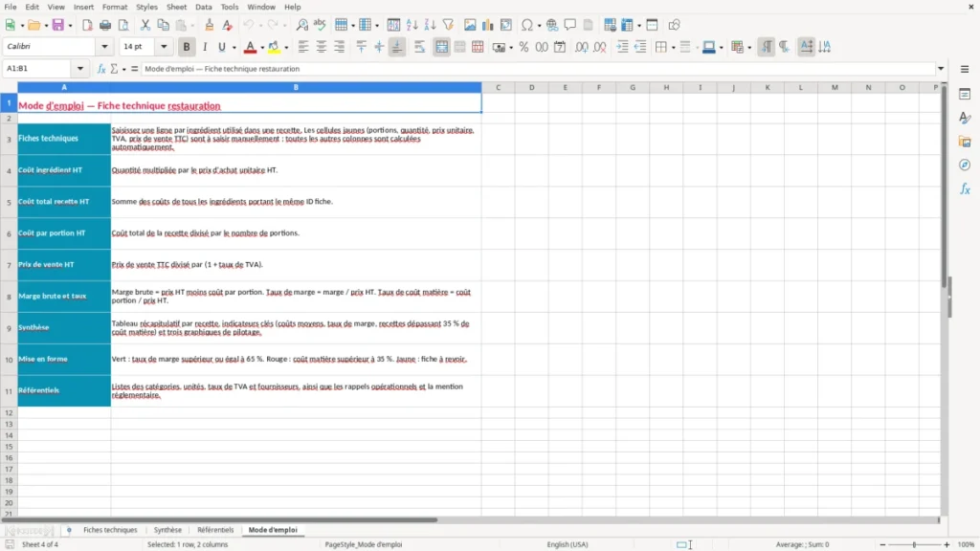Click the status bar zoom slider

914,544
